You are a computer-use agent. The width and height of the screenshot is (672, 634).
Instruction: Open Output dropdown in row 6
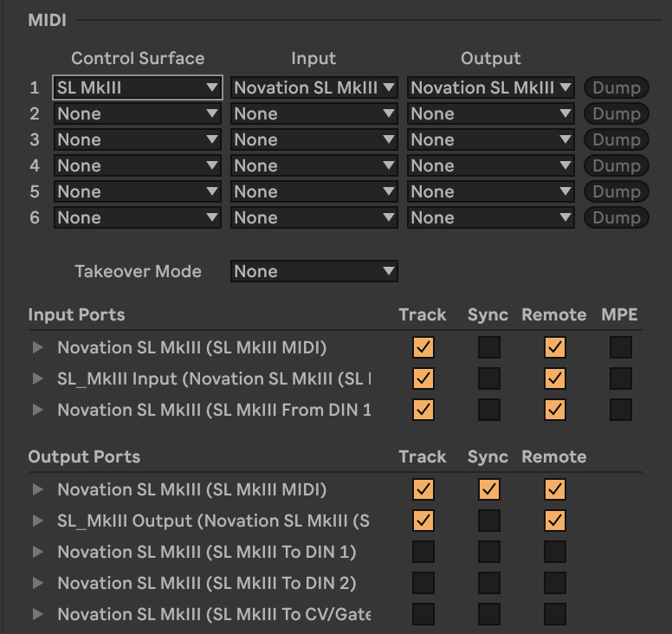pyautogui.click(x=491, y=217)
